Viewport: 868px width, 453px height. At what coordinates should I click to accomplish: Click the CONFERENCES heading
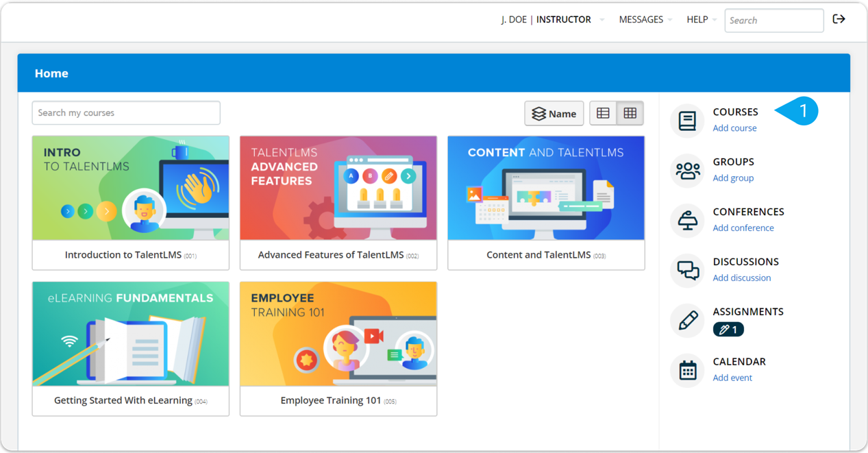[748, 212]
